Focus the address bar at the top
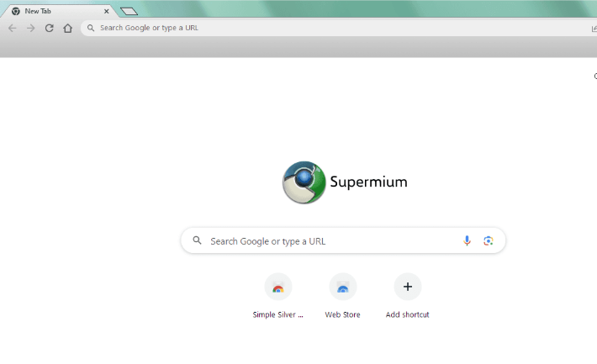 [x=339, y=28]
